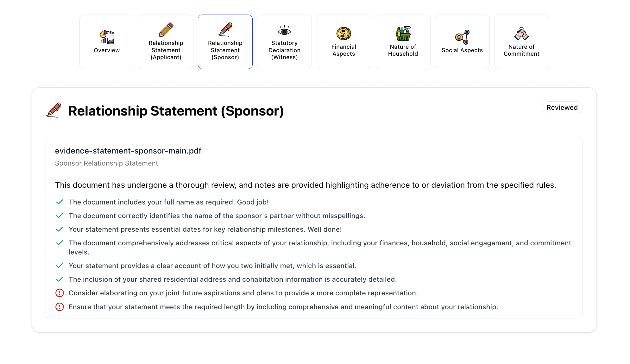Switch to the Financial Aspects section
Image resolution: width=630 pixels, height=364 pixels.
343,41
